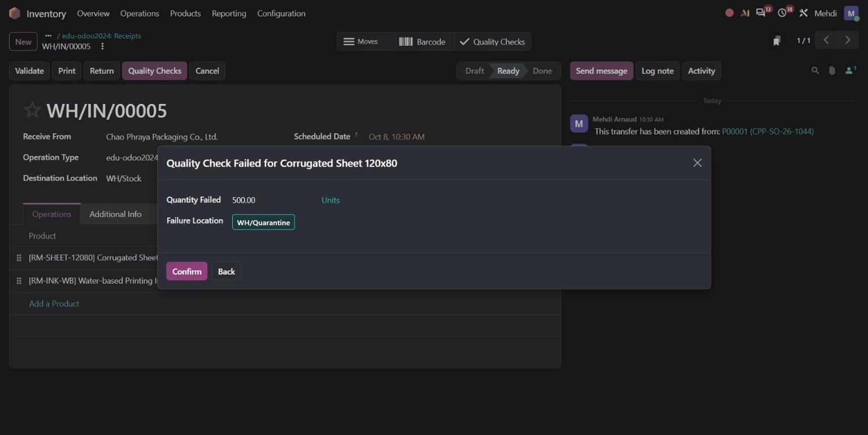Click Log note in chatter
Screen dimensions: 868x435
tap(658, 71)
